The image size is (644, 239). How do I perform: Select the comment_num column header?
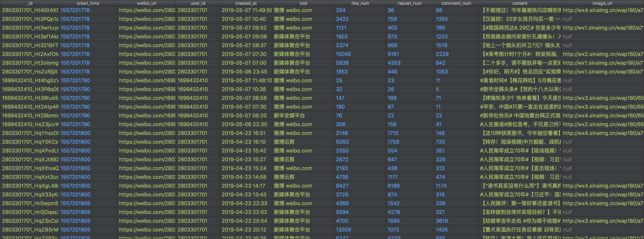point(456,3)
